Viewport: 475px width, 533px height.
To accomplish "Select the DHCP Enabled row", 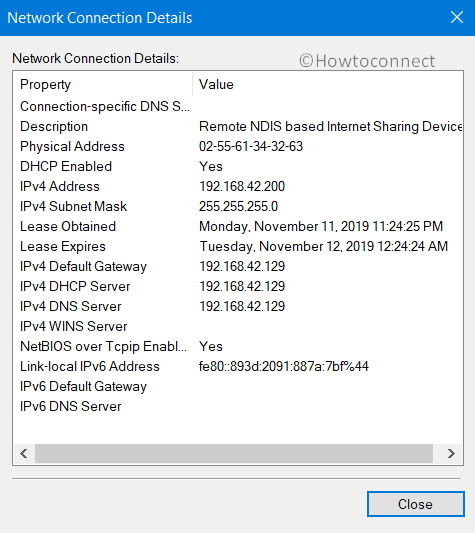I will (x=238, y=167).
